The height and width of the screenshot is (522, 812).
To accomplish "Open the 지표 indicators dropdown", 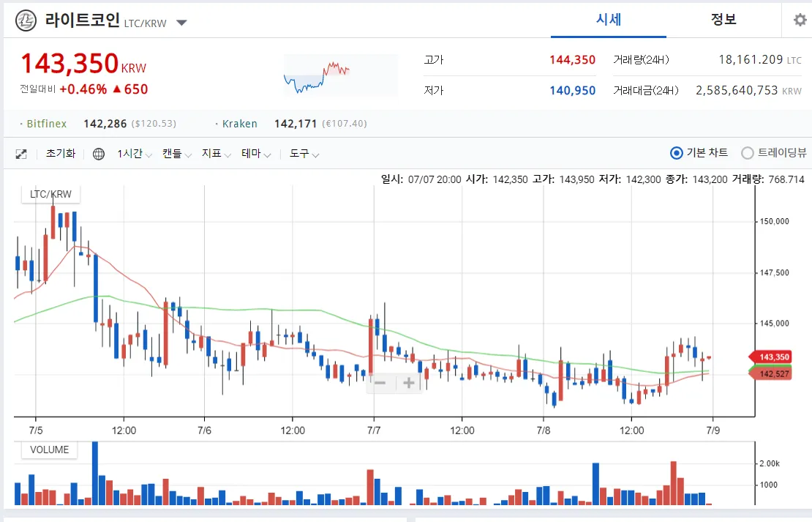I will point(216,154).
